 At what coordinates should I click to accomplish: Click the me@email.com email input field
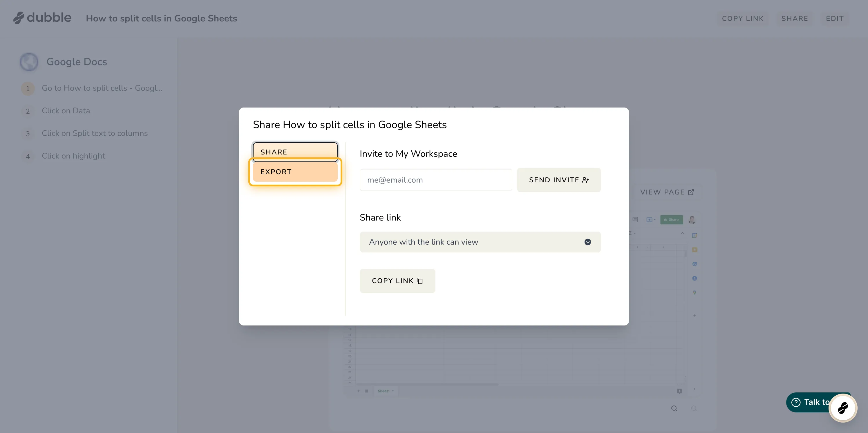[x=435, y=180]
